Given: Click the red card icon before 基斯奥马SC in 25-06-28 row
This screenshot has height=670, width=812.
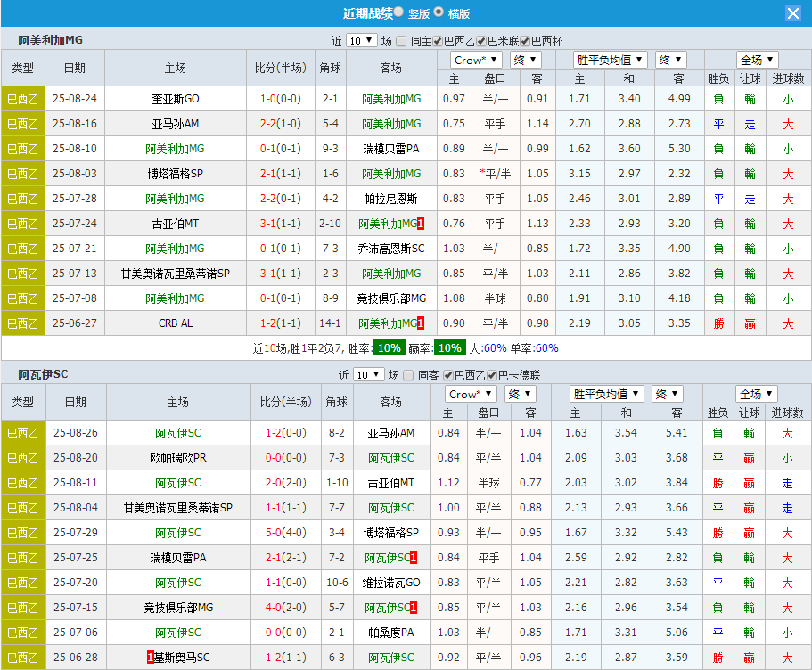Looking at the screenshot, I should [149, 657].
